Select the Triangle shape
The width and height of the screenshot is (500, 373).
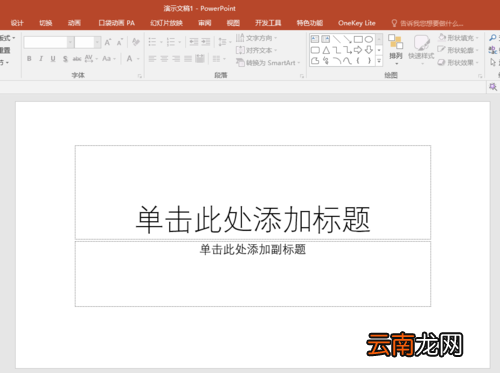326,50
